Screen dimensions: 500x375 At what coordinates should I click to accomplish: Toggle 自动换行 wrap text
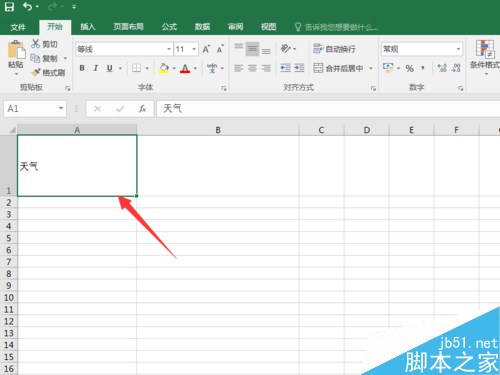click(x=334, y=49)
